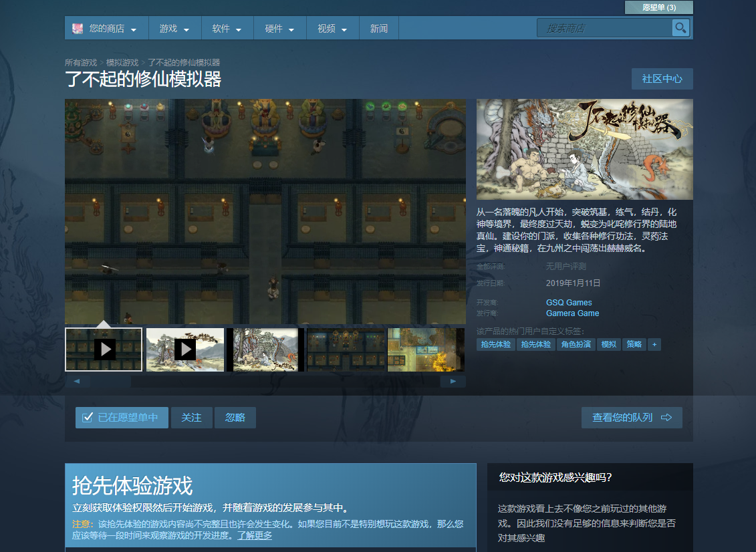Viewport: 756px width, 552px height.
Task: Add a tag with the plus button
Action: tap(654, 344)
